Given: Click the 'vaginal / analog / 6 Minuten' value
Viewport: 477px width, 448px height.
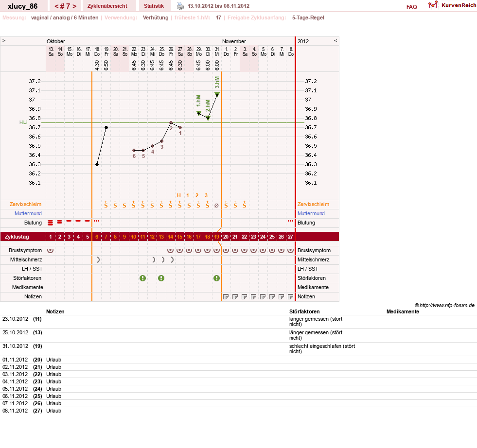Looking at the screenshot, I should coord(65,17).
